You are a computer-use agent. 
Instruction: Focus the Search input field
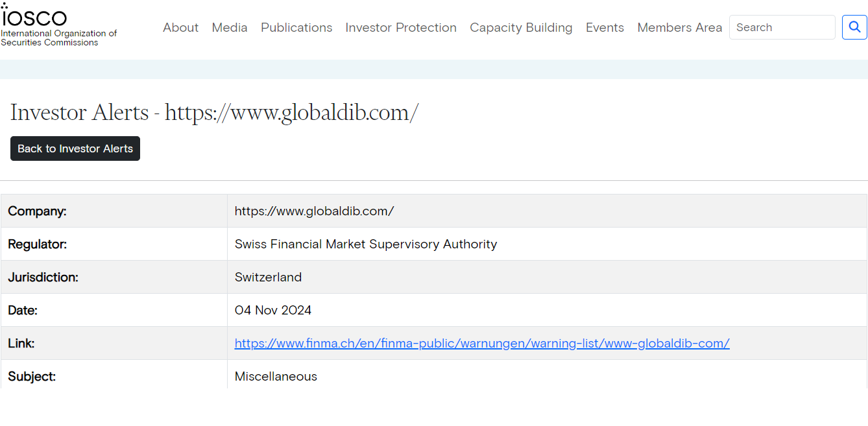tap(782, 27)
